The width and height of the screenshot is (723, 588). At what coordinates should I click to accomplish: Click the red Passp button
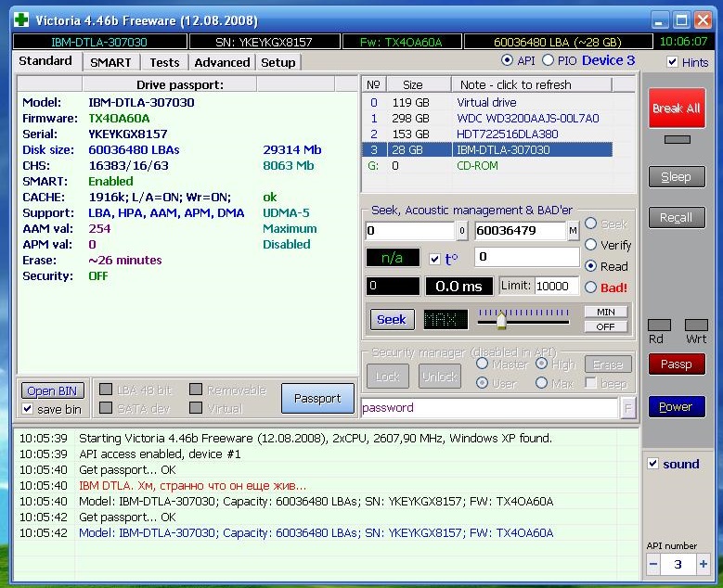click(677, 364)
